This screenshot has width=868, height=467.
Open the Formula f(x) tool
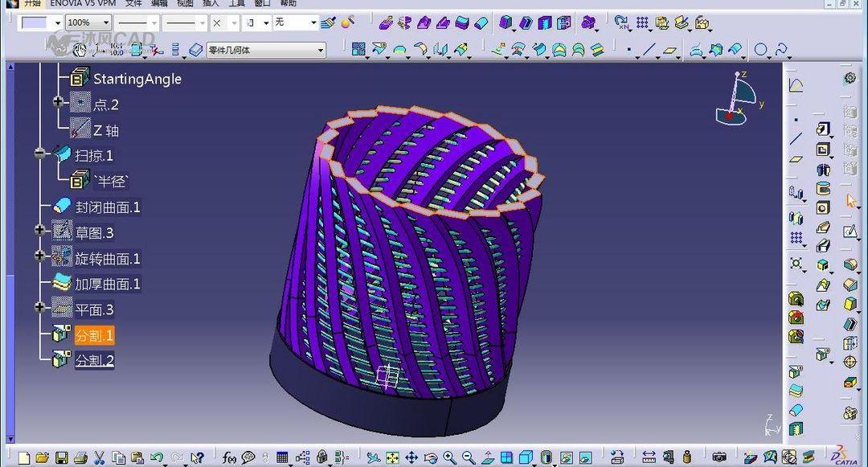coord(229,458)
